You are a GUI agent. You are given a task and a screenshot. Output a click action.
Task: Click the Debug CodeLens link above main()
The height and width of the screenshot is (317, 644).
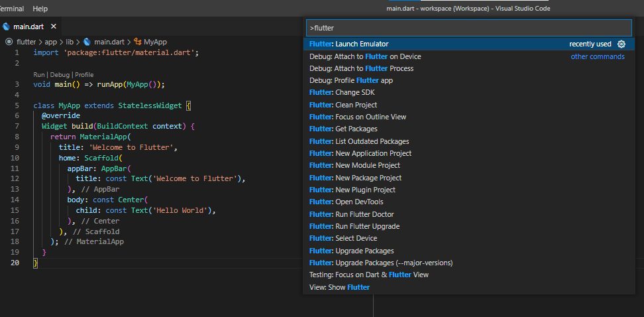(60, 75)
